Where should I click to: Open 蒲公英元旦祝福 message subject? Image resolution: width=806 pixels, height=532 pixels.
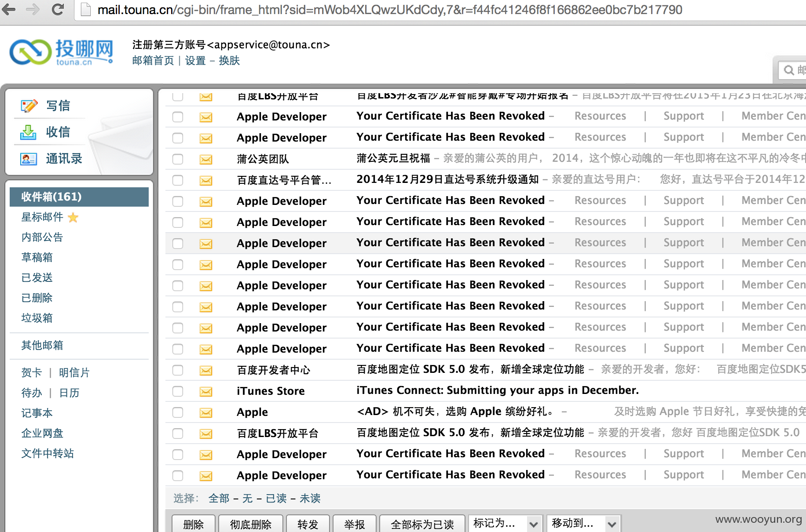pos(393,158)
